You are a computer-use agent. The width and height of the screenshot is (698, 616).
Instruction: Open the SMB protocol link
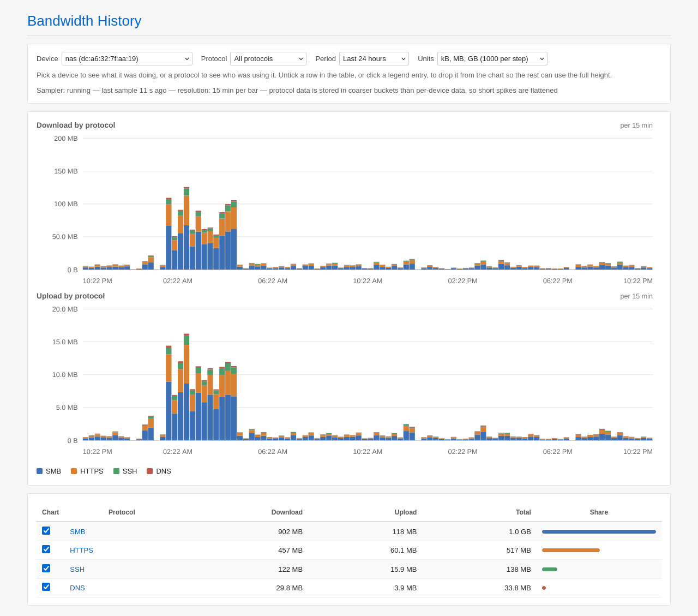(77, 532)
